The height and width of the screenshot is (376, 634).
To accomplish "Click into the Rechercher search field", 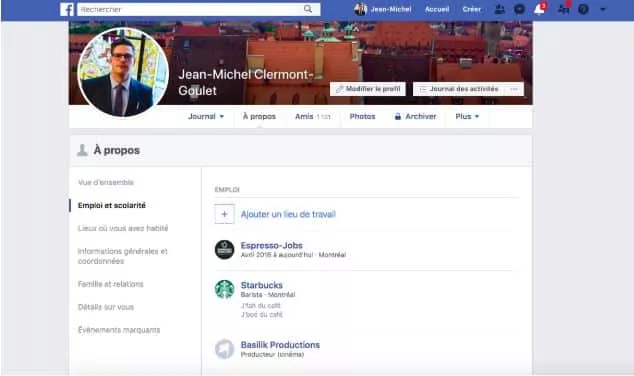I will (190, 9).
